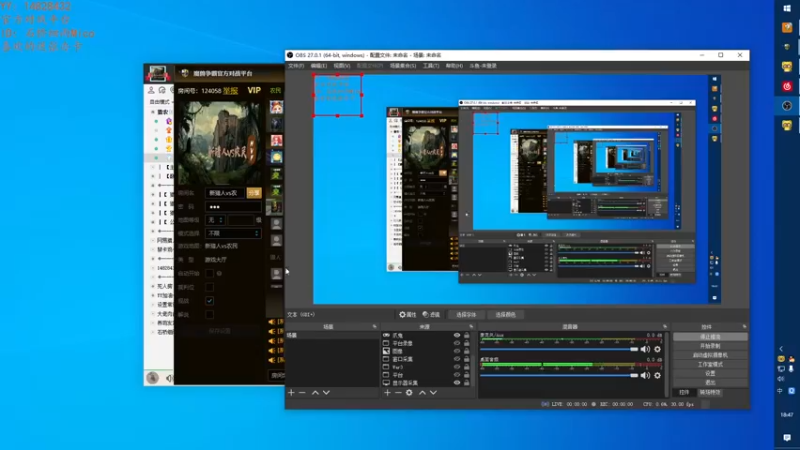Lock the 显示器采集 source
The height and width of the screenshot is (450, 800).
[466, 383]
